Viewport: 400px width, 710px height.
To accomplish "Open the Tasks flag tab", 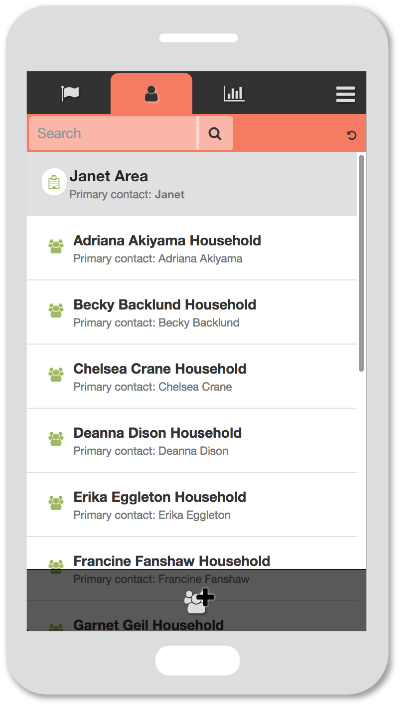I will tap(70, 93).
